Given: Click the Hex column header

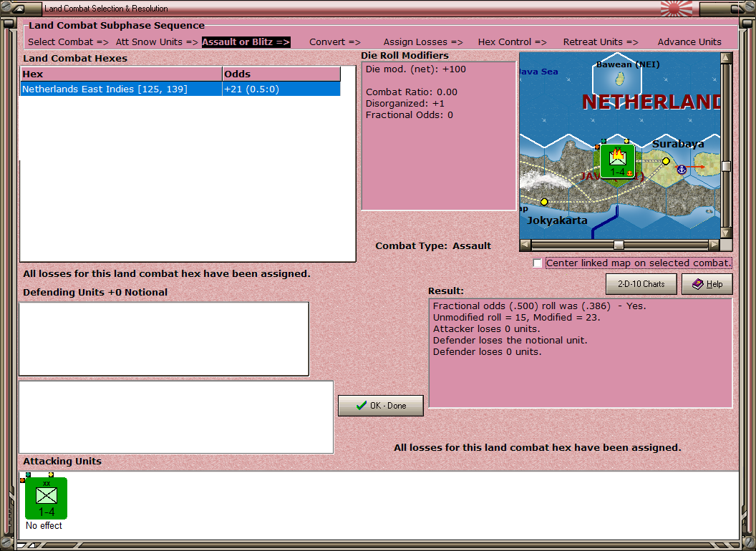Looking at the screenshot, I should coord(121,74).
